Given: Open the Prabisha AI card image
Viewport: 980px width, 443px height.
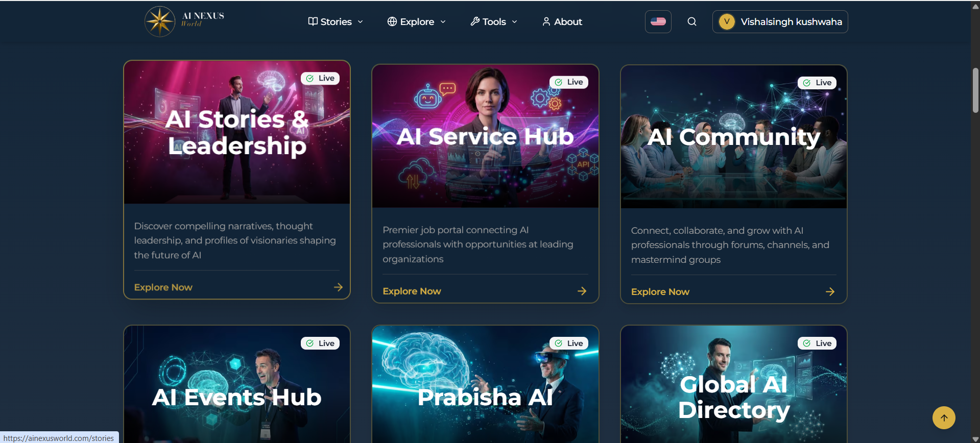Looking at the screenshot, I should (x=485, y=384).
